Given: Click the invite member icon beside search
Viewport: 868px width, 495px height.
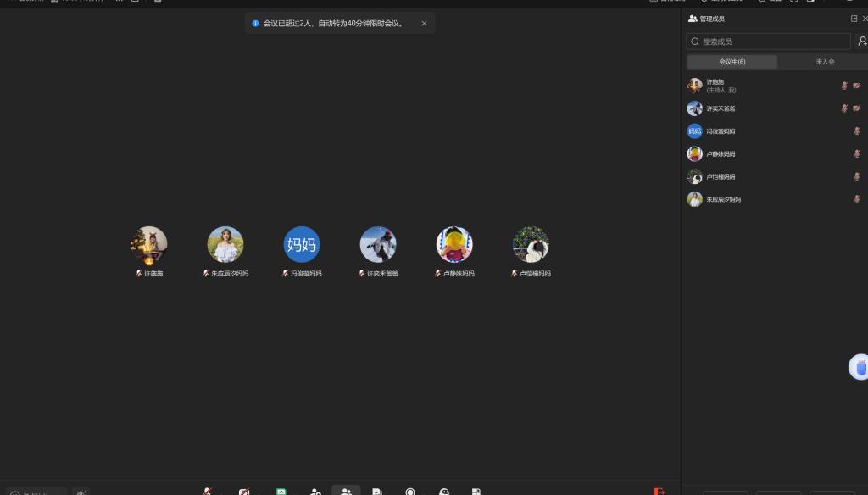Looking at the screenshot, I should tap(862, 42).
